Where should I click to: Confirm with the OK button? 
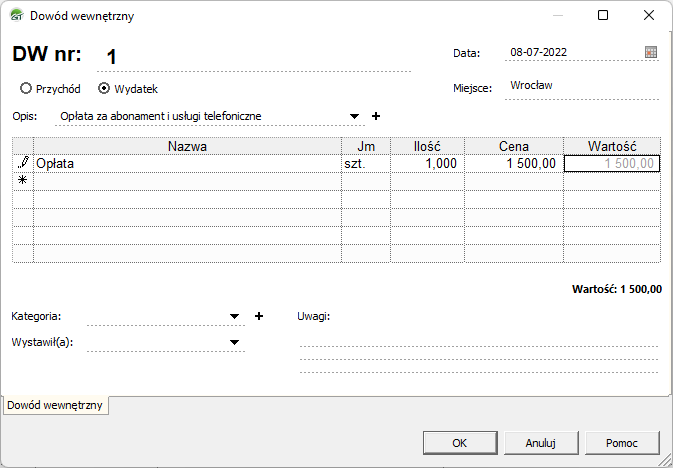click(460, 443)
